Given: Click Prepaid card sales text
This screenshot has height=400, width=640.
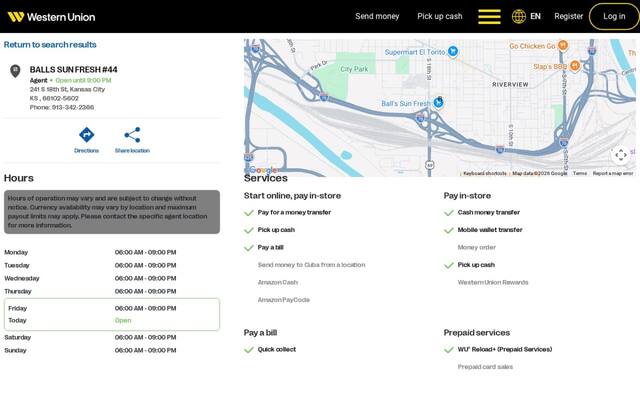Looking at the screenshot, I should 485,367.
